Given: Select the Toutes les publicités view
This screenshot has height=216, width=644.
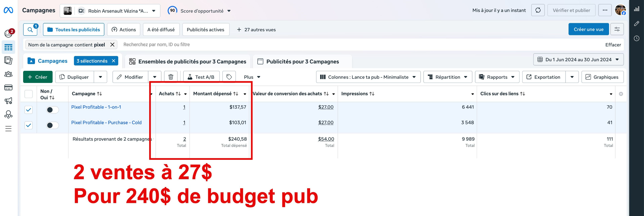Looking at the screenshot, I should (74, 29).
